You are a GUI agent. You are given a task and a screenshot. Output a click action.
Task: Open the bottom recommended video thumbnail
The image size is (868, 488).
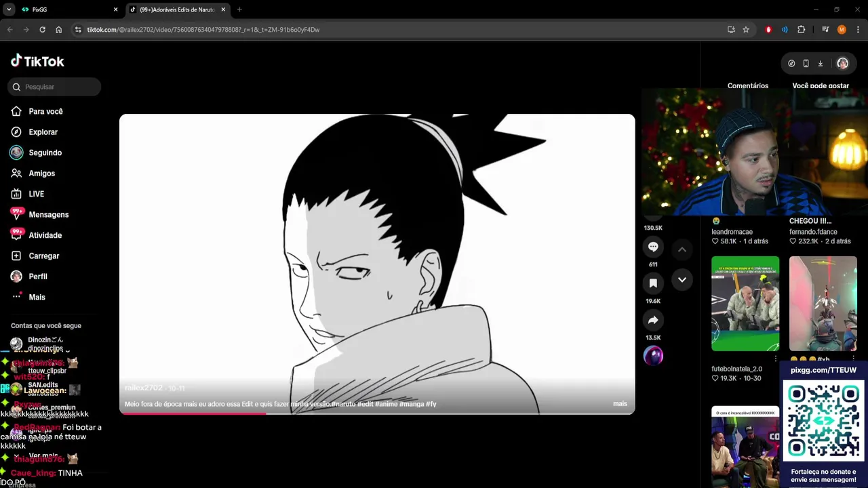[x=745, y=447]
